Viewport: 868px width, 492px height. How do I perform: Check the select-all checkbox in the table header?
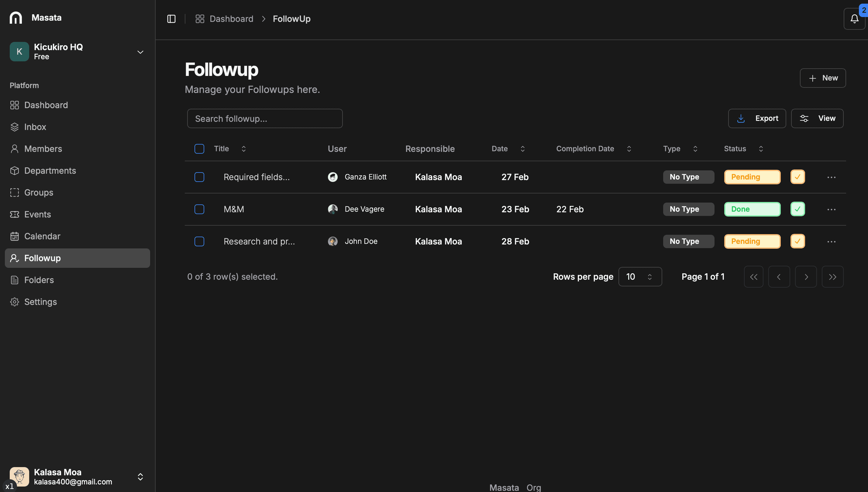click(x=199, y=148)
